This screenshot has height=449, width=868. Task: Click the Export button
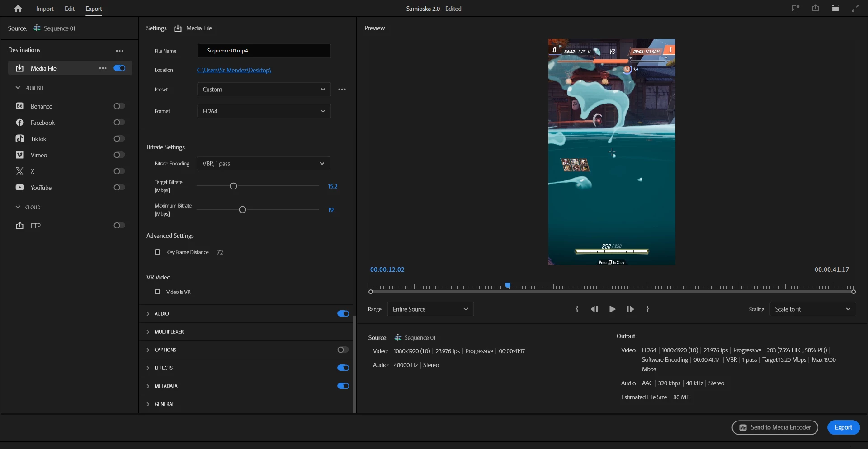[x=844, y=427]
